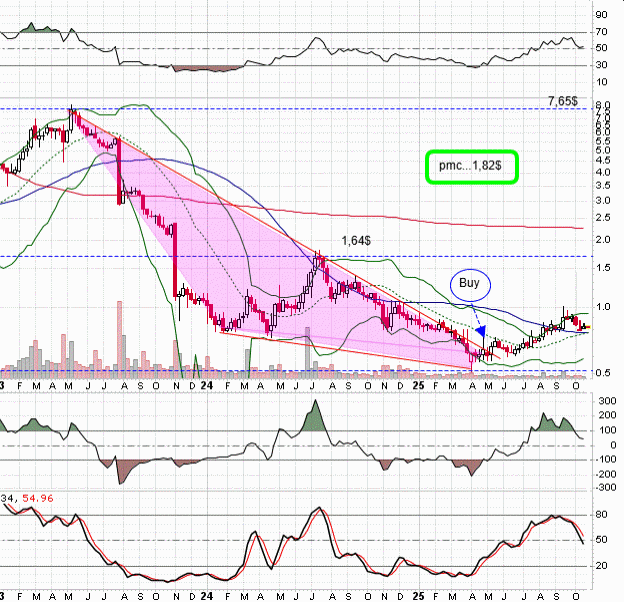The width and height of the screenshot is (624, 602).
Task: Click the blue "Buy" ellipse annotation
Action: [x=470, y=285]
